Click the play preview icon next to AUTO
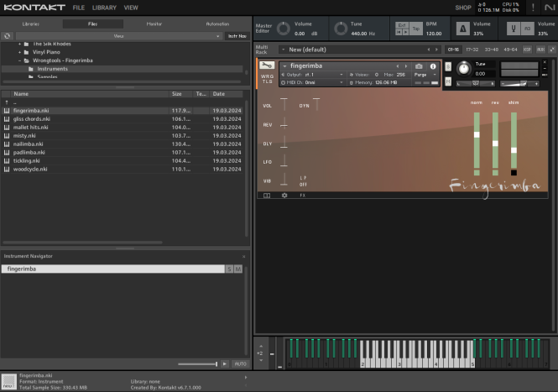Image resolution: width=558 pixels, height=392 pixels. tap(225, 363)
